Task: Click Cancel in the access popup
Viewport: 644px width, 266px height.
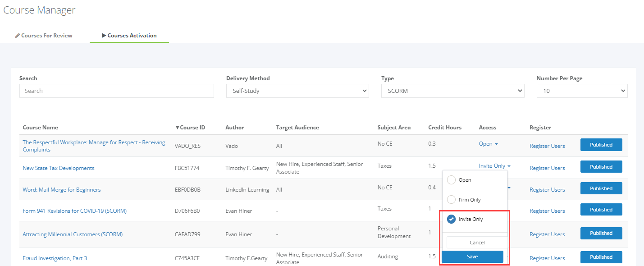Action: point(477,243)
